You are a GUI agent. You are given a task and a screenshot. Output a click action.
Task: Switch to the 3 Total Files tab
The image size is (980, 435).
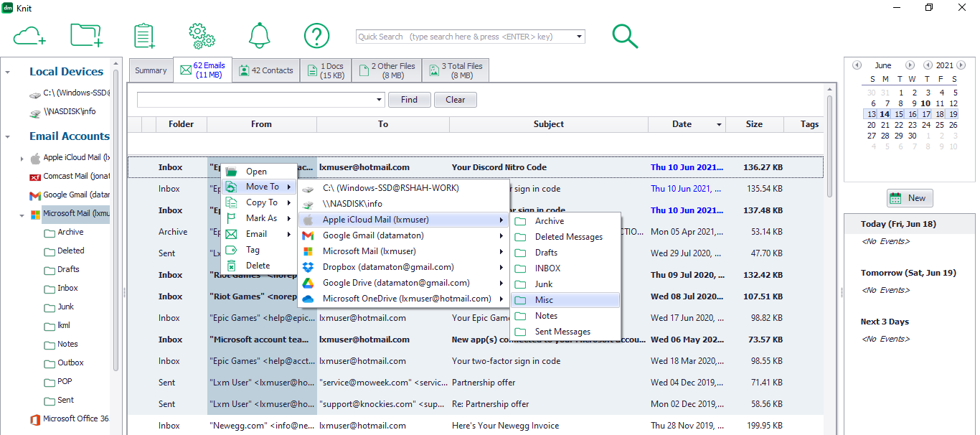click(456, 70)
